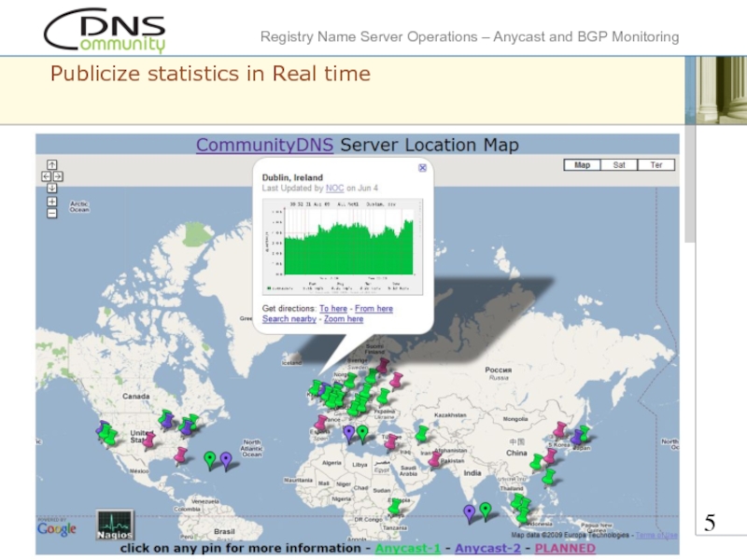The image size is (747, 560).
Task: Close the Dublin, Ireland info popup
Action: [x=422, y=168]
